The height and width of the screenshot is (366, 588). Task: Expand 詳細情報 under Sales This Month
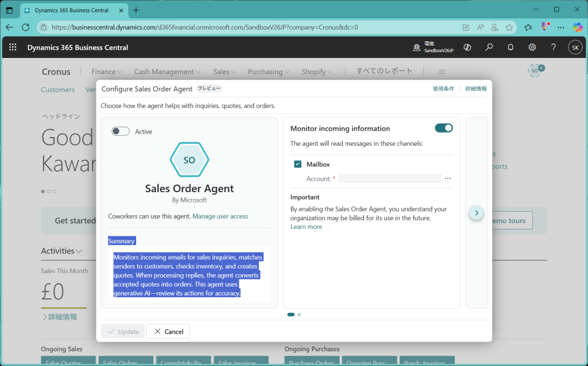point(60,317)
